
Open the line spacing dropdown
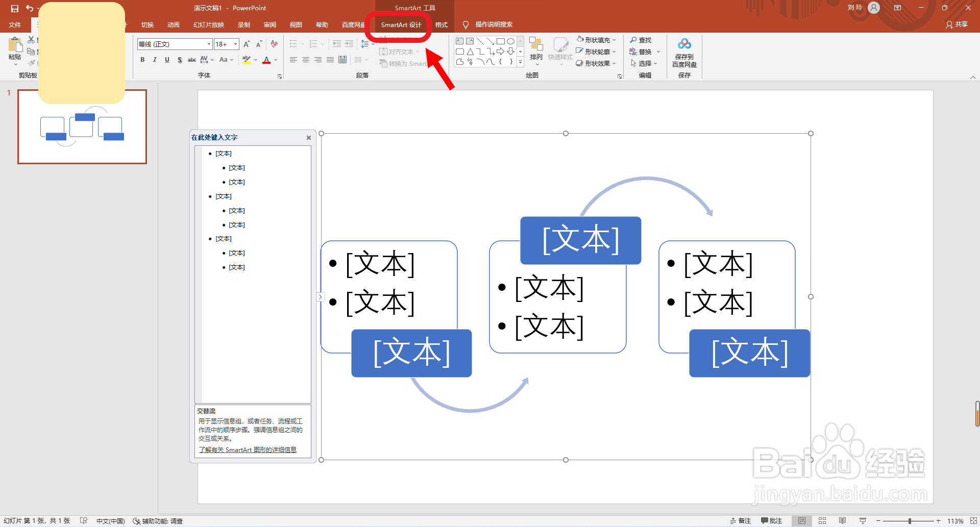[x=367, y=44]
